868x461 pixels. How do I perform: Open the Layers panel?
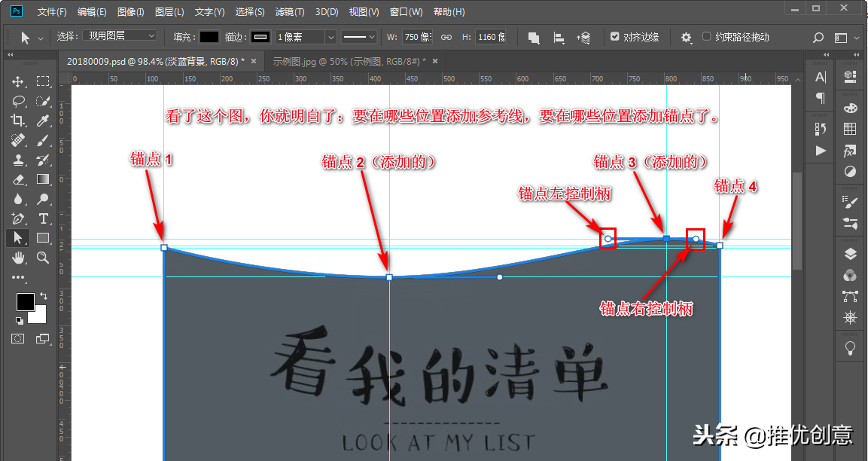(850, 255)
